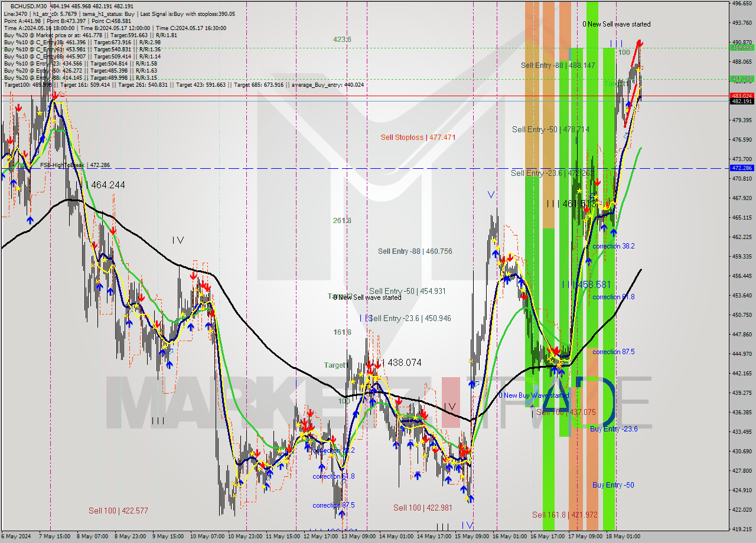Click the green '161.8' Fibonacci label

[x=342, y=332]
